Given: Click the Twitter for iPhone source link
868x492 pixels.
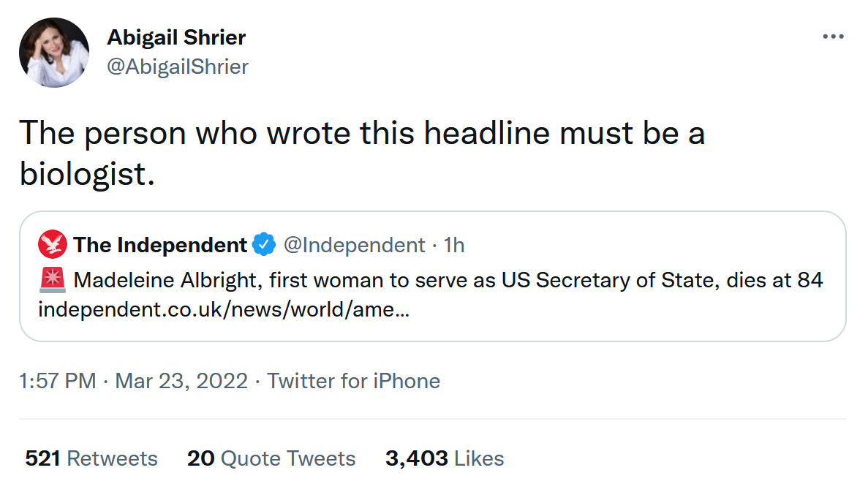Looking at the screenshot, I should click(353, 381).
